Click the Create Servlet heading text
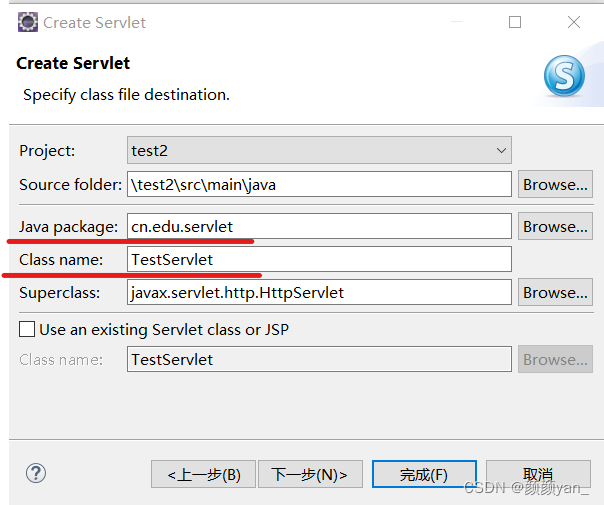 click(73, 63)
